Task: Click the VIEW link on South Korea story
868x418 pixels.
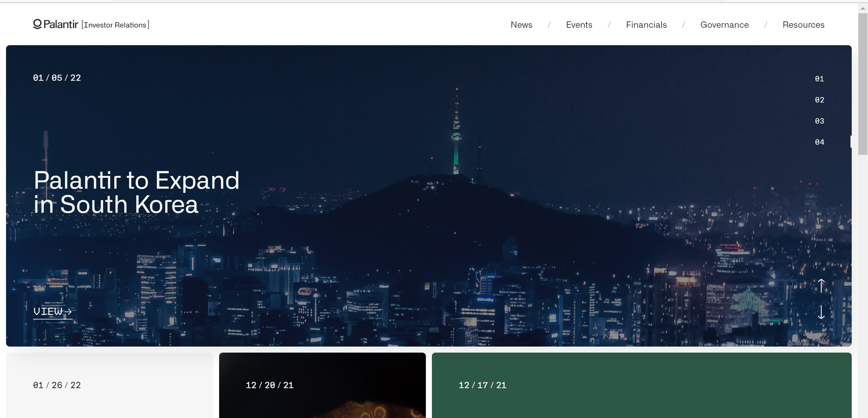Action: click(x=52, y=312)
